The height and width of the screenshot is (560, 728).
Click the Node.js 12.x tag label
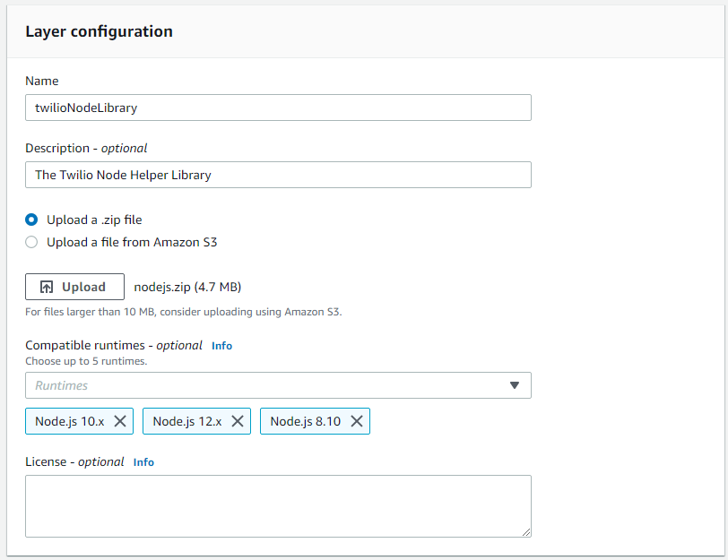click(187, 421)
